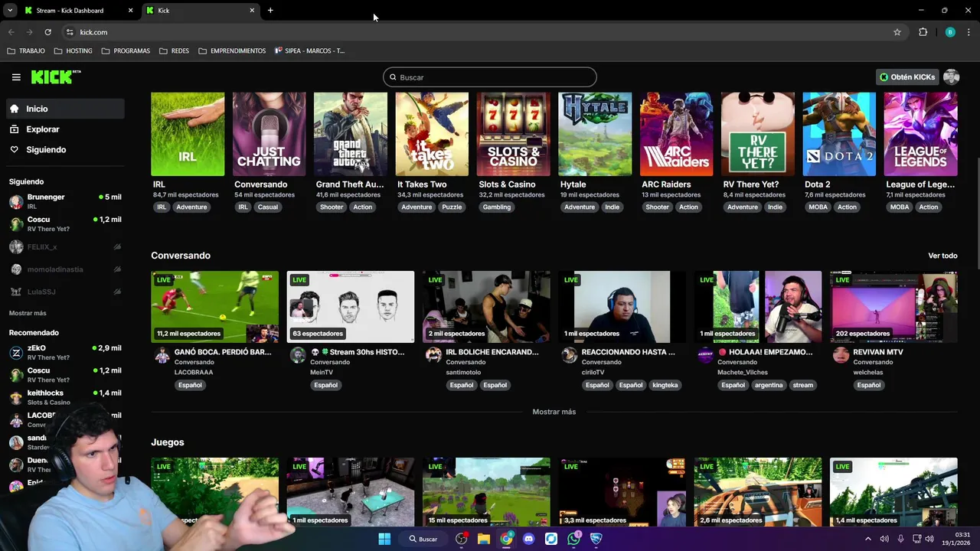Viewport: 980px width, 551px height.
Task: Click the Puzzle tag under It Takes Two
Action: (x=452, y=207)
